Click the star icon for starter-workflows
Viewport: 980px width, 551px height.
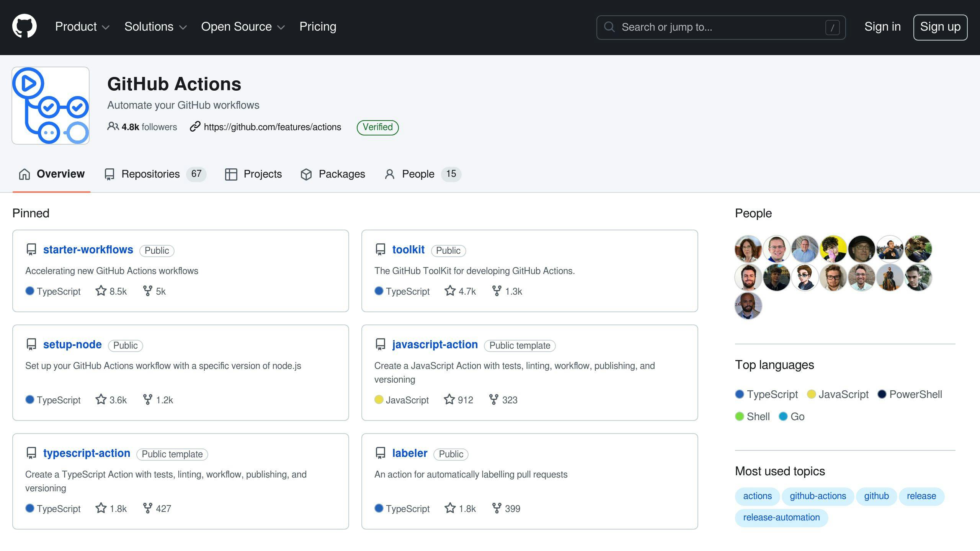point(101,291)
